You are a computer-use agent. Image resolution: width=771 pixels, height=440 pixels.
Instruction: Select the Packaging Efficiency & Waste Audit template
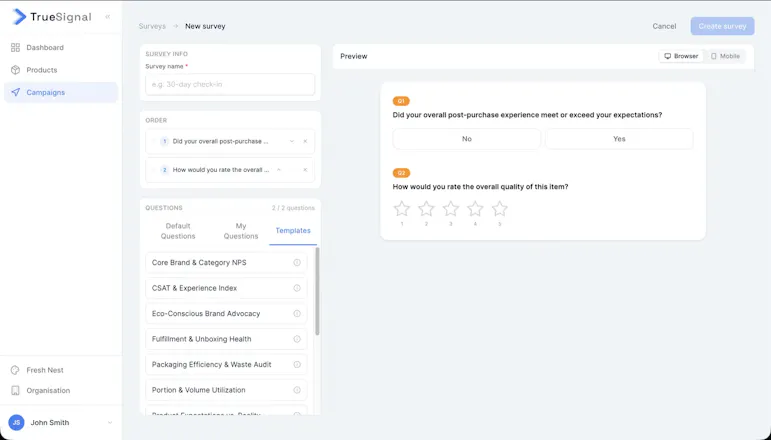coord(226,365)
